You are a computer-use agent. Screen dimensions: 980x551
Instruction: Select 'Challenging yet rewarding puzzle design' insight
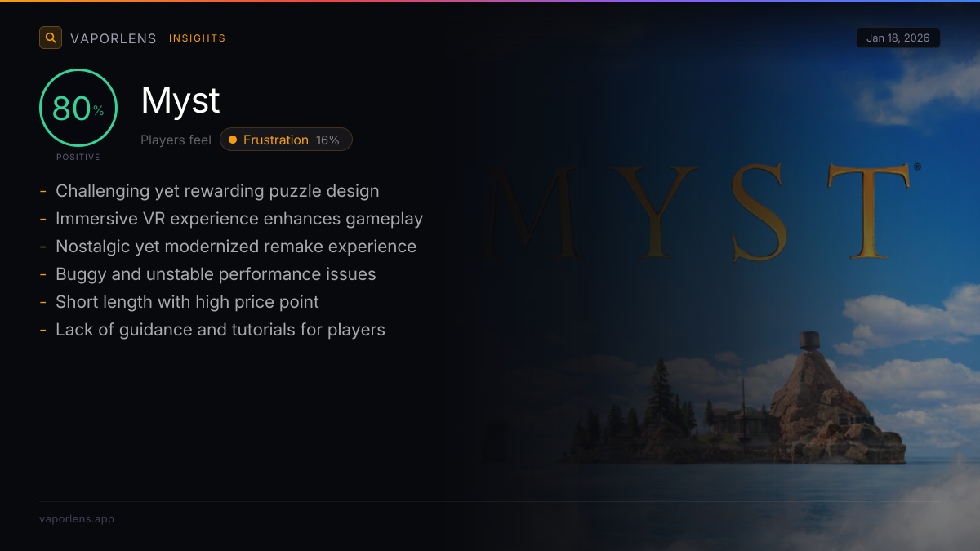(217, 191)
